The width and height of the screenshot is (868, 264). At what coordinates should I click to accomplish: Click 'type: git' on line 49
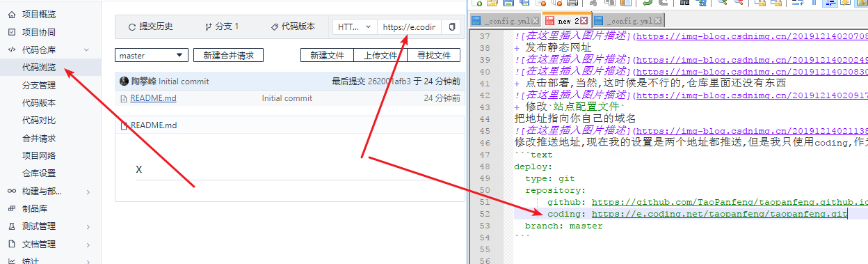click(x=550, y=178)
